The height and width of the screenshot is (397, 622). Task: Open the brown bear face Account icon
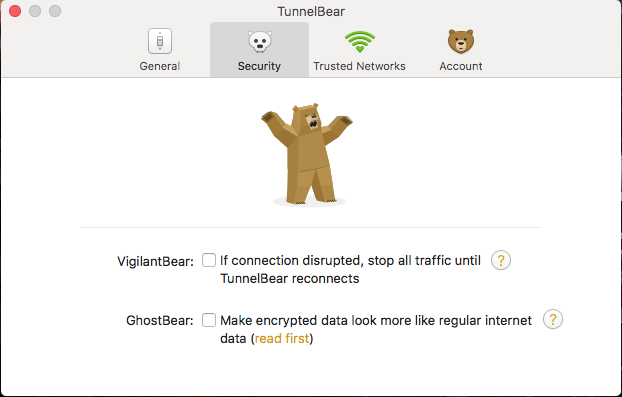coord(461,41)
